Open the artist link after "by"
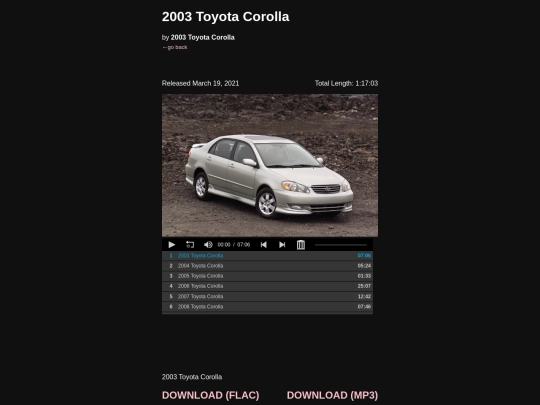This screenshot has height=405, width=540. pos(202,37)
